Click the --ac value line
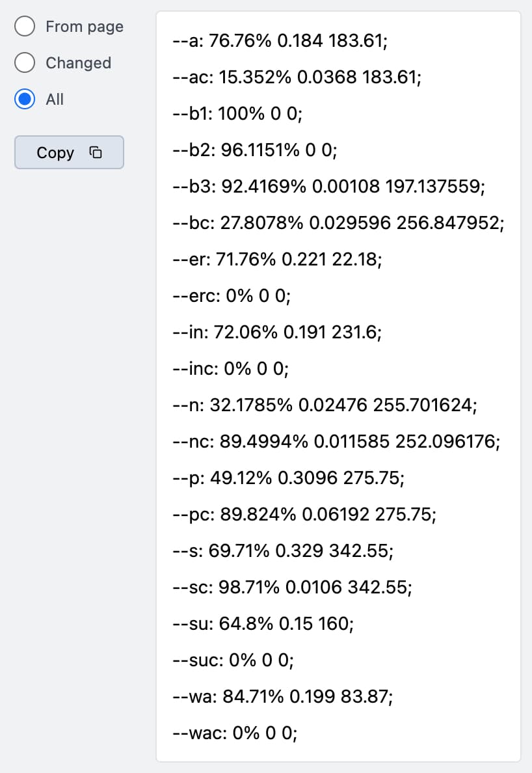The height and width of the screenshot is (773, 532). point(298,79)
